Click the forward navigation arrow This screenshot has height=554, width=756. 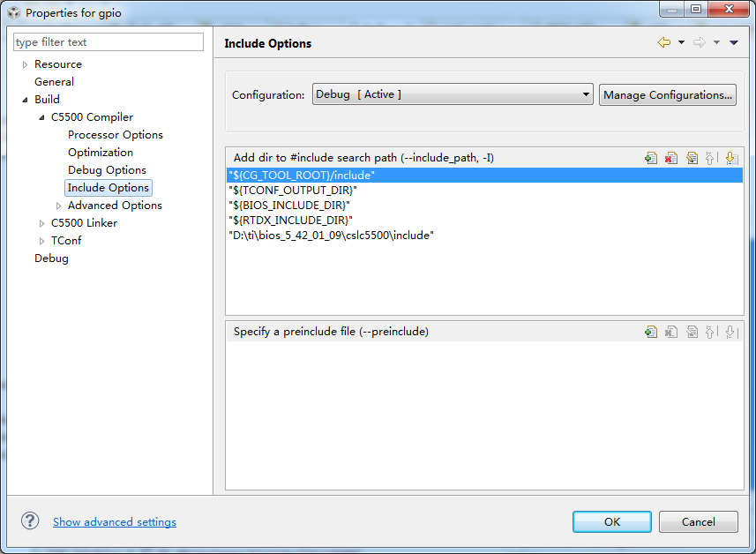click(700, 42)
